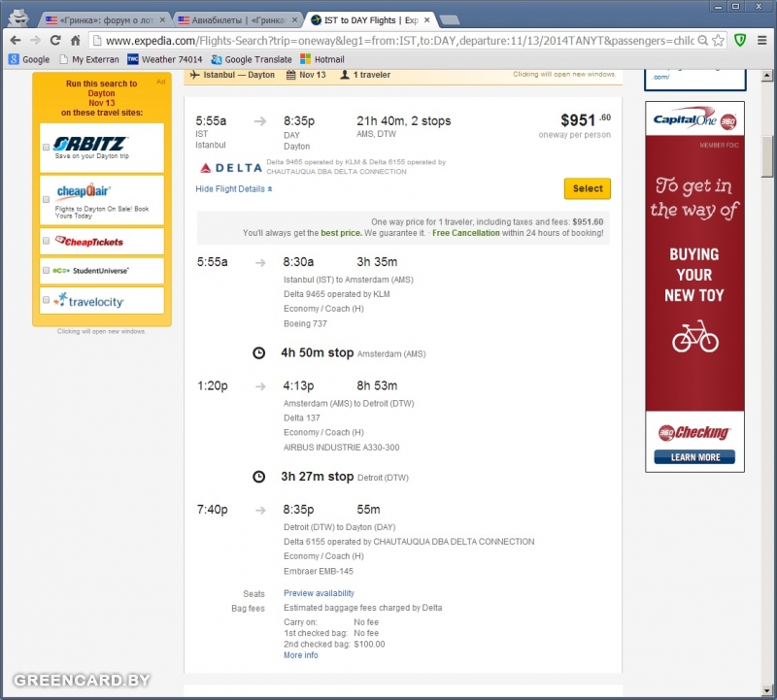This screenshot has height=700, width=777.
Task: Open the Weather 74014 bookmark
Action: [x=164, y=59]
